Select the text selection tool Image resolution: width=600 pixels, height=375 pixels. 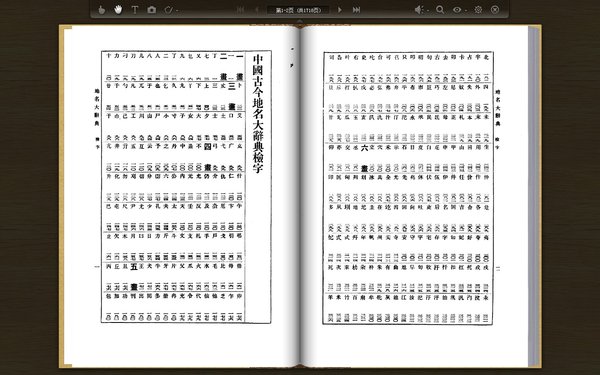click(x=135, y=10)
